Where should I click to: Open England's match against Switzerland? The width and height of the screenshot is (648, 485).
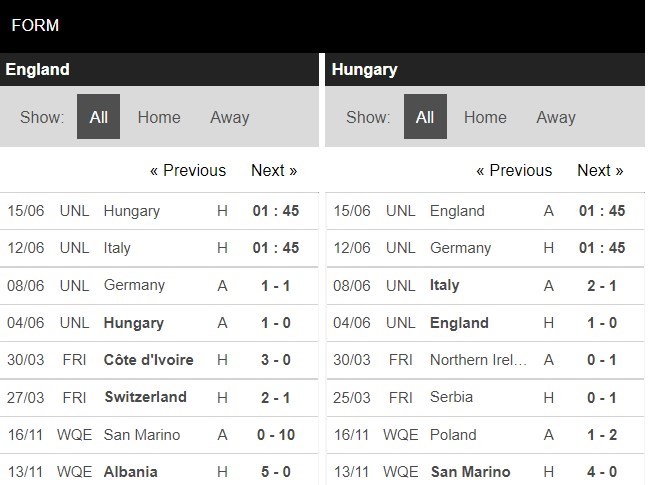(x=145, y=397)
